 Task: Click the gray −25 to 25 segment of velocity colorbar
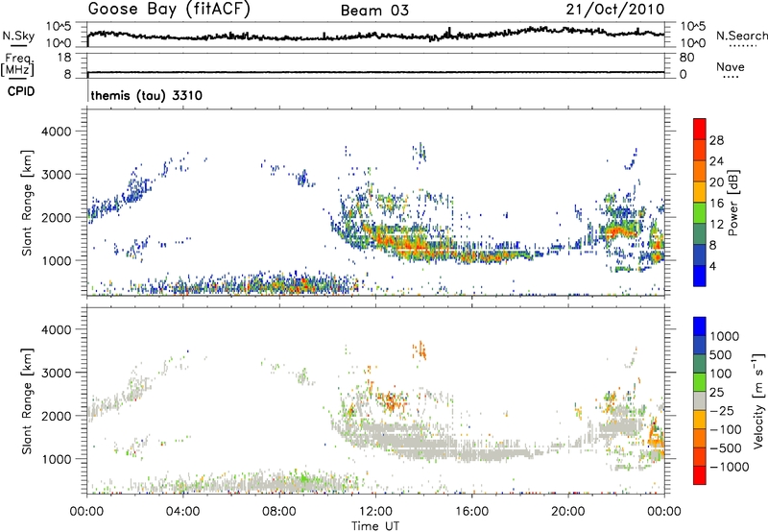[700, 401]
